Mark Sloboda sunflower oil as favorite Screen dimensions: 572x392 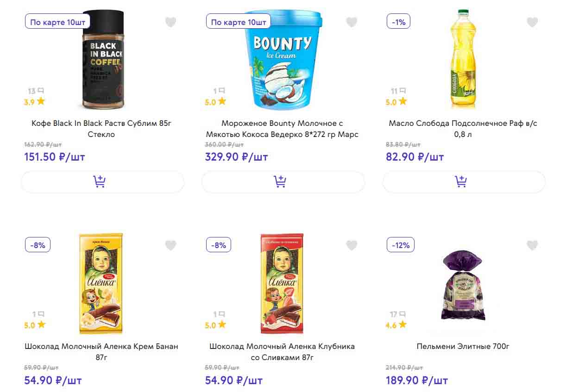532,22
